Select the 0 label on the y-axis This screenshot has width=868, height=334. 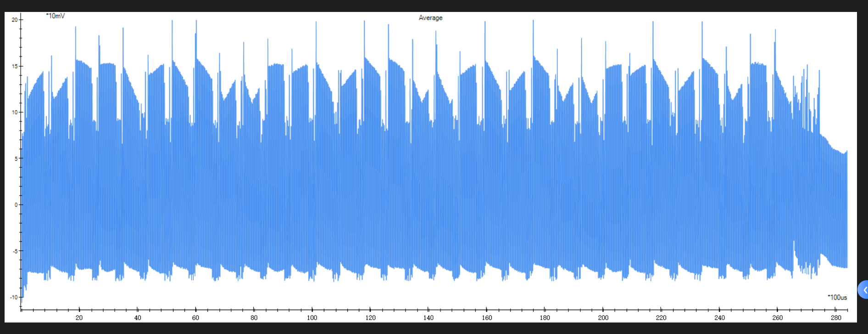[16, 205]
